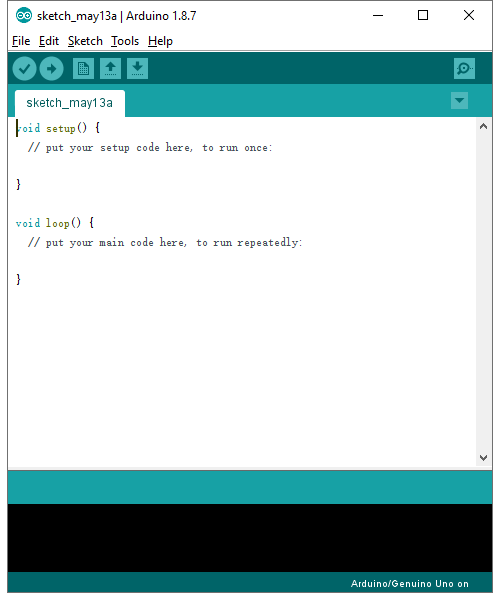Open a sketch using Open icon

tap(111, 68)
